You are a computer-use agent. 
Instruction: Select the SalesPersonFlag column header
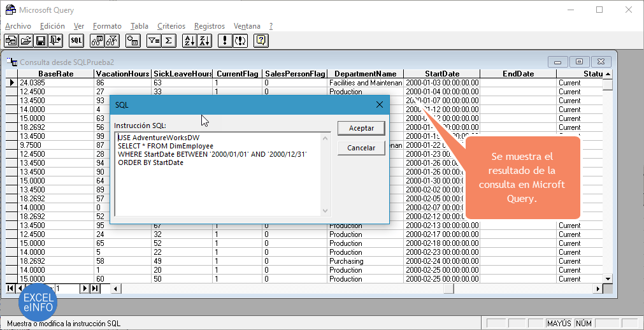pos(295,74)
